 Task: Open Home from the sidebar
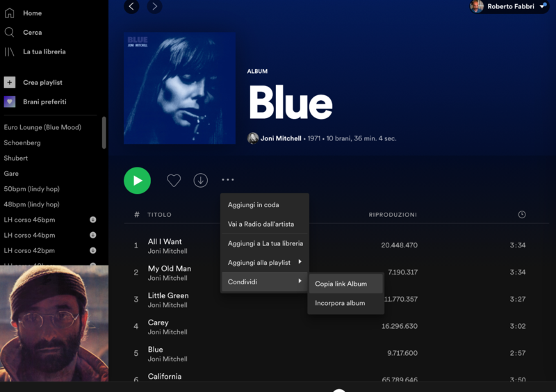coord(32,13)
